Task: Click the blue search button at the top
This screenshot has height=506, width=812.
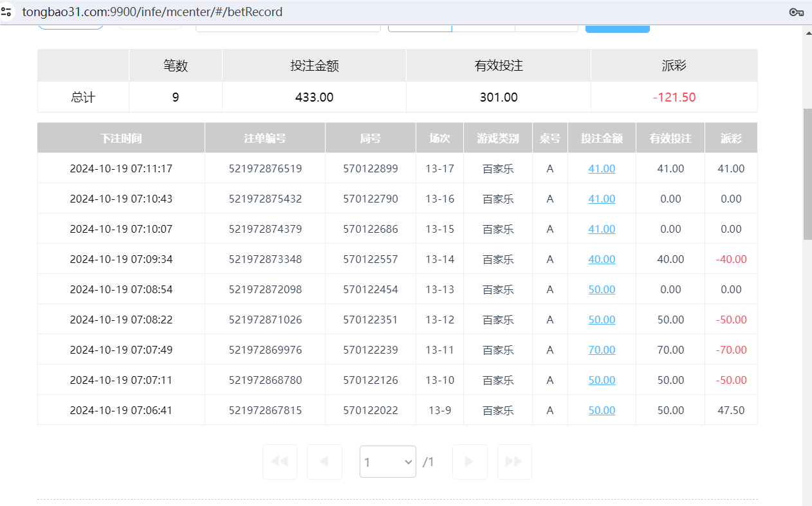Action: [x=617, y=27]
